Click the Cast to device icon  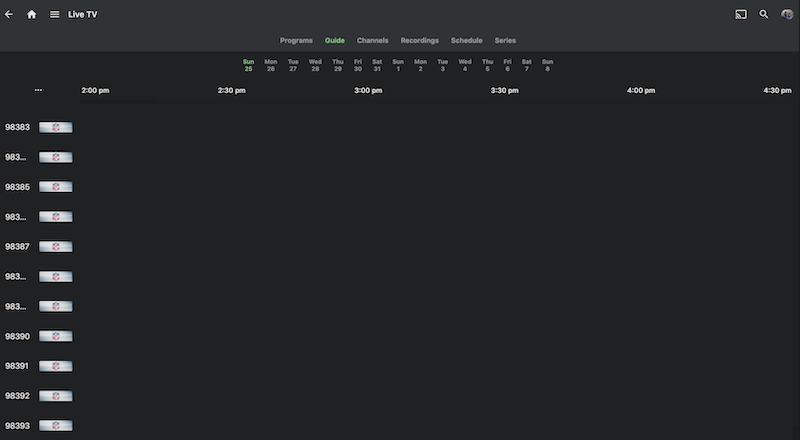pos(741,14)
